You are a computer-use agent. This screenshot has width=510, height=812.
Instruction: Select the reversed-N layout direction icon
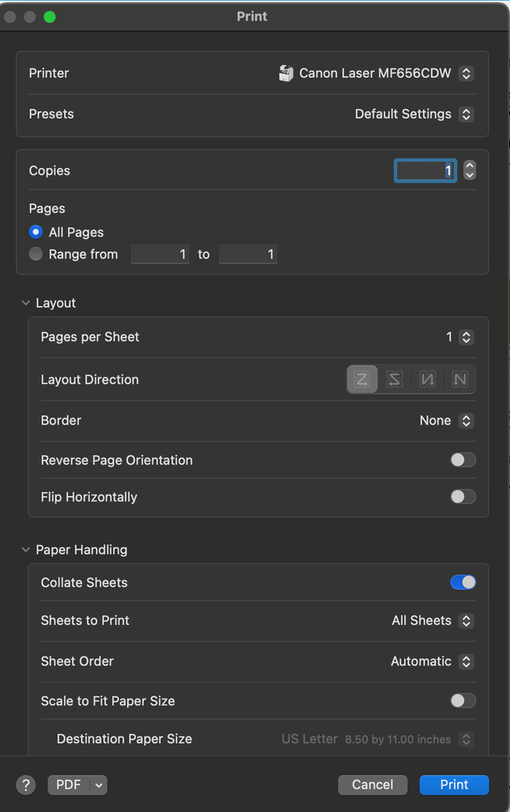460,379
